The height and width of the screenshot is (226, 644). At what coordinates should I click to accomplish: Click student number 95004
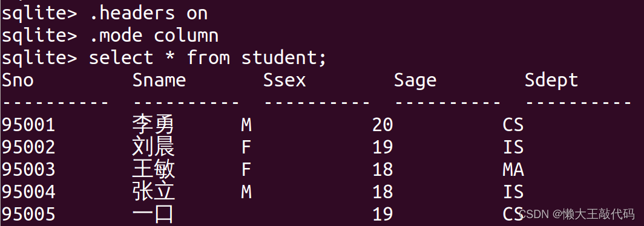[x=28, y=192]
